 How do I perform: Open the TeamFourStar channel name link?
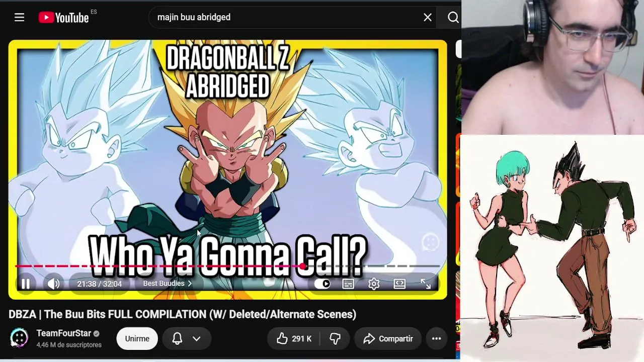point(63,333)
